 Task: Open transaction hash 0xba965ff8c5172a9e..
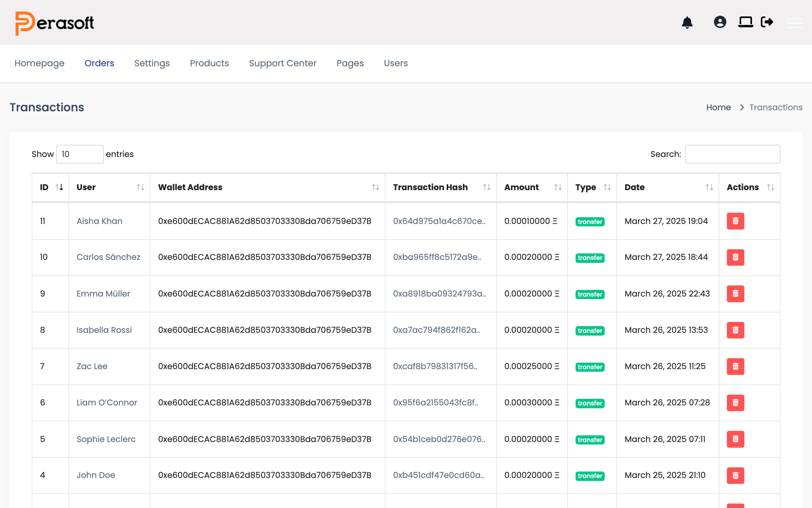437,257
